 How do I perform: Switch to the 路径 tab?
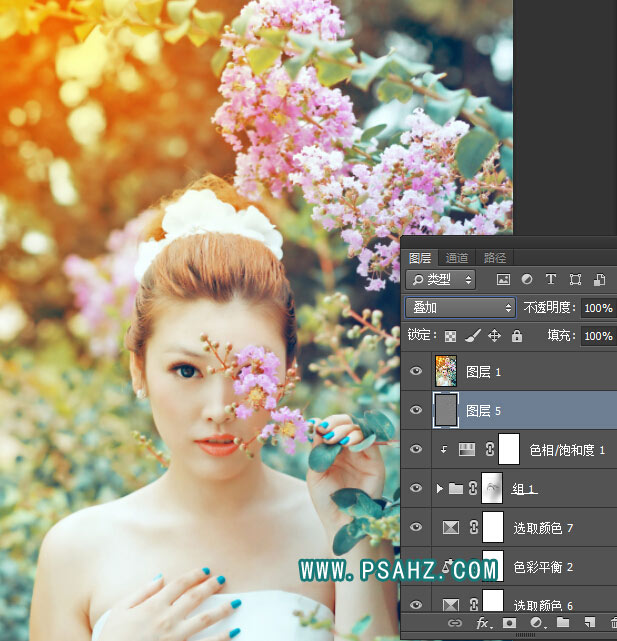[x=494, y=257]
